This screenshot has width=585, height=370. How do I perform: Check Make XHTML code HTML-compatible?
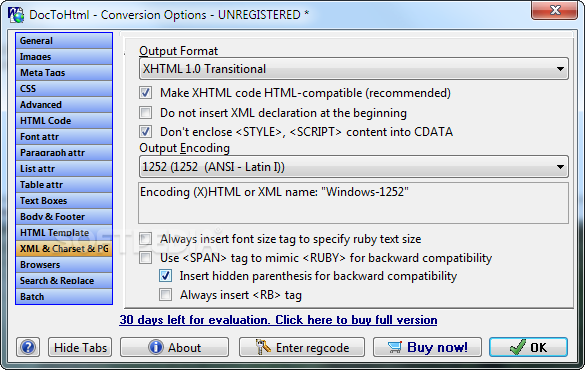tap(146, 92)
